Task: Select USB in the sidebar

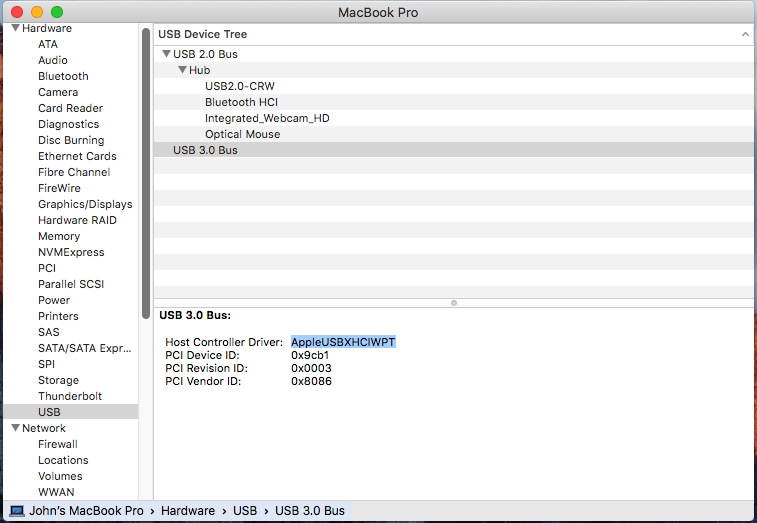Action: point(70,412)
